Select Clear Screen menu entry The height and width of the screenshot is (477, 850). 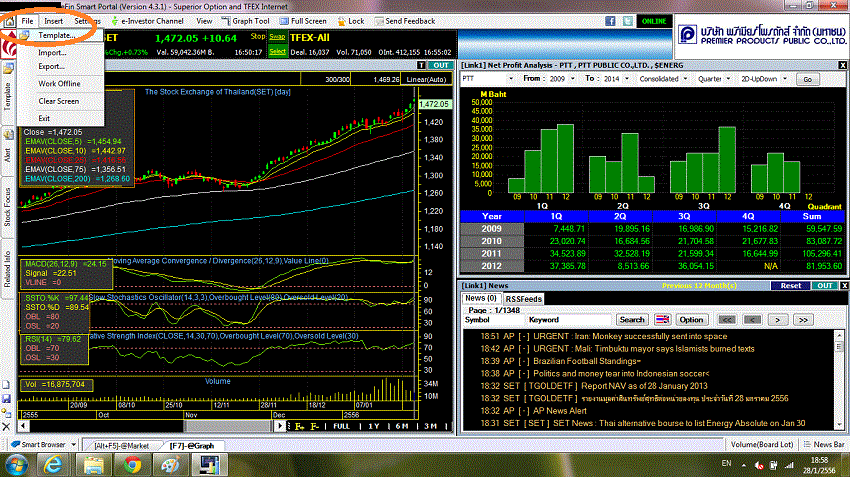coord(59,101)
